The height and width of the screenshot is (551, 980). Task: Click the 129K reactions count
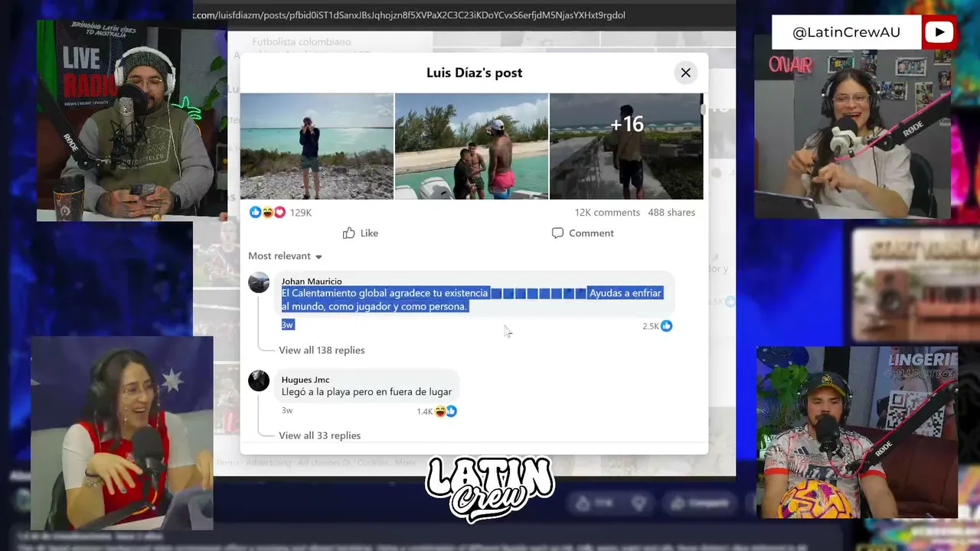(301, 212)
